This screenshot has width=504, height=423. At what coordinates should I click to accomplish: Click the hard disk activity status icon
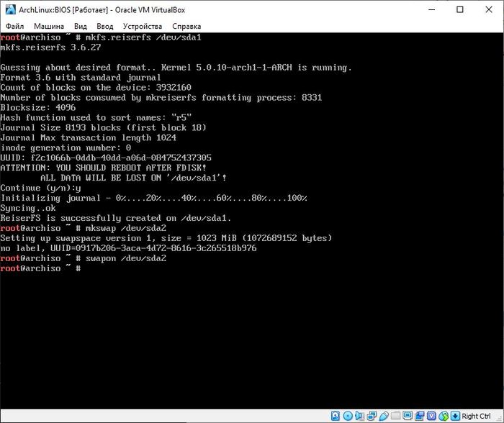pos(336,416)
